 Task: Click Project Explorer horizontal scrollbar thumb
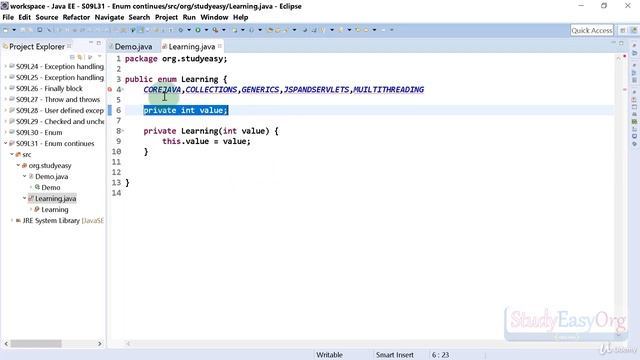coord(36,344)
